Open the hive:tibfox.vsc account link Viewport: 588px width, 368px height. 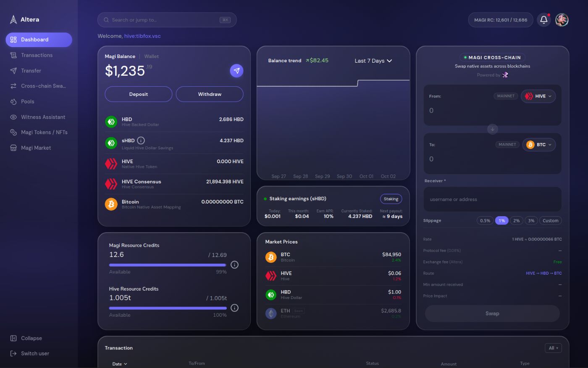142,36
